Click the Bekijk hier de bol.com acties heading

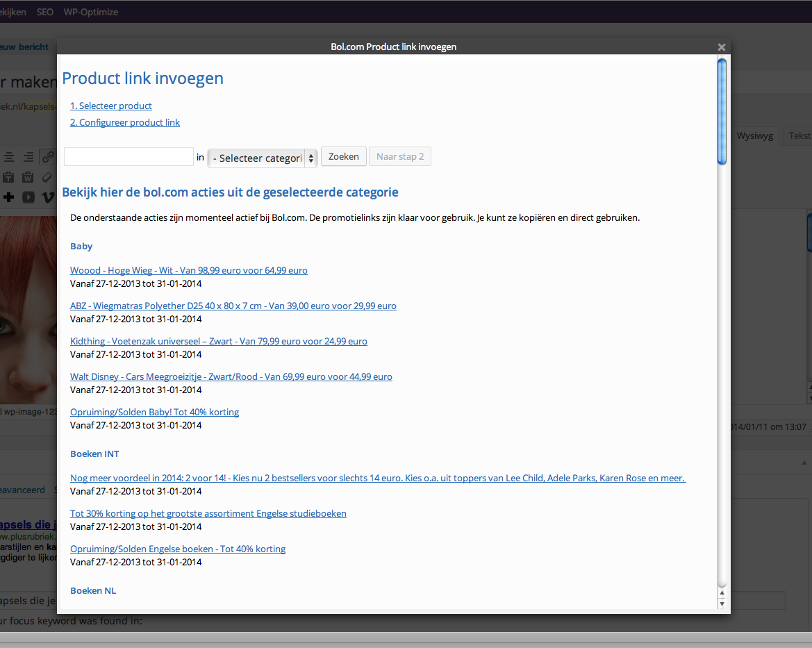point(230,192)
